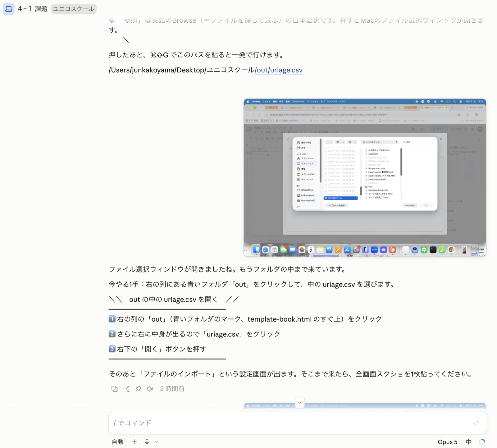The height and width of the screenshot is (448, 497).
Task: Pin the message with the pushpin icon
Action: [138, 389]
